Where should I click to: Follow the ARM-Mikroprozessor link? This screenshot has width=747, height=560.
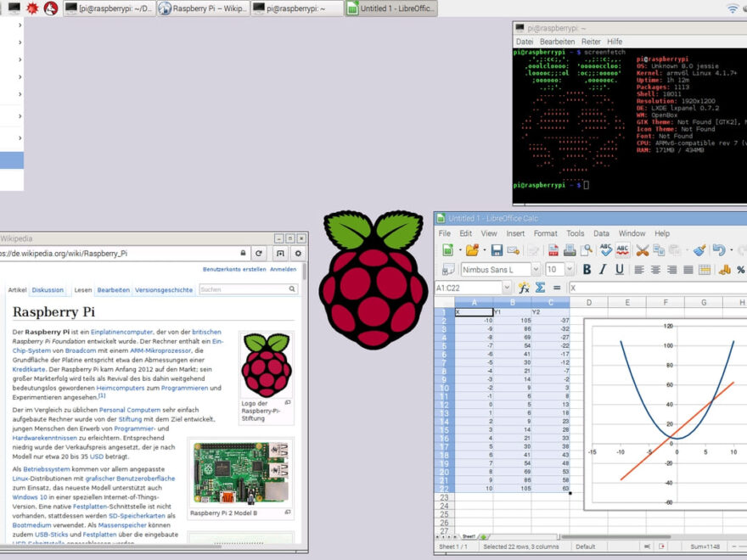point(160,350)
